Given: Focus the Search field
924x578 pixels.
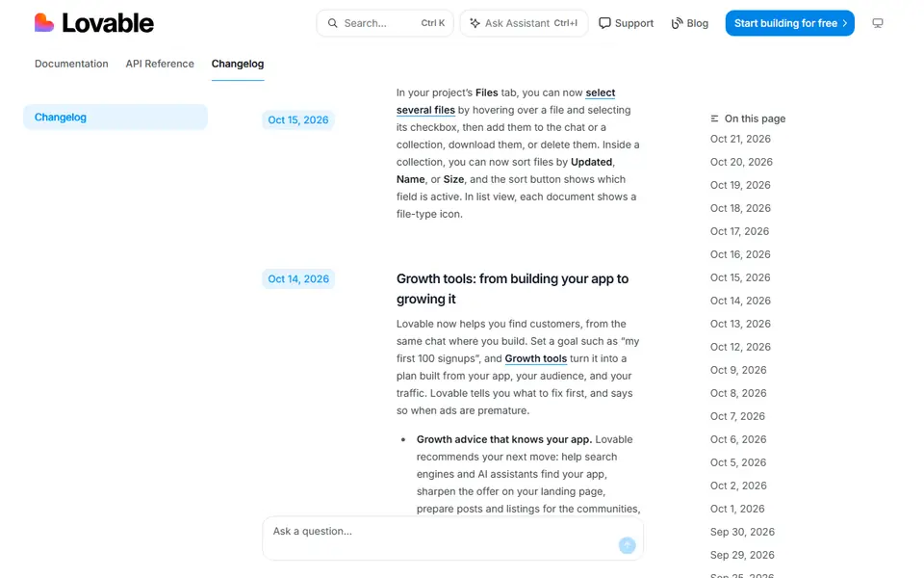Looking at the screenshot, I should click(385, 23).
